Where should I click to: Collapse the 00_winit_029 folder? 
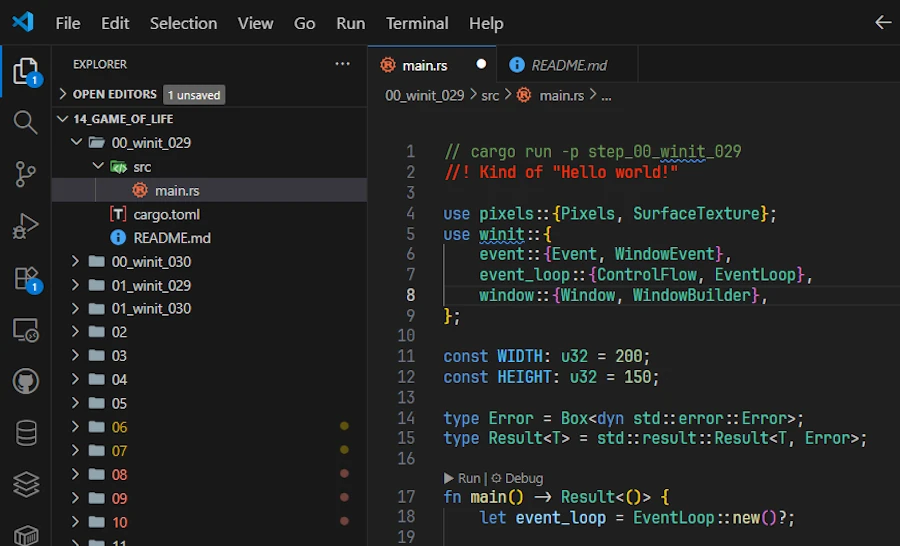pyautogui.click(x=150, y=143)
